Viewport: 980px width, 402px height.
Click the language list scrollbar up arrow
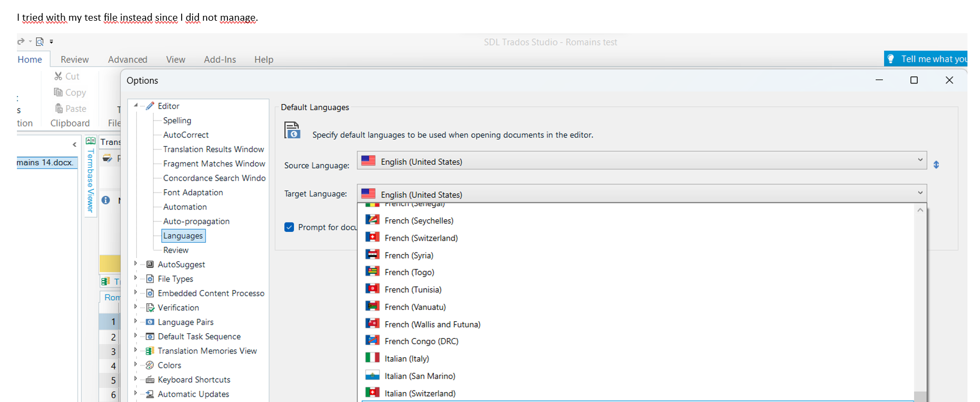(920, 210)
